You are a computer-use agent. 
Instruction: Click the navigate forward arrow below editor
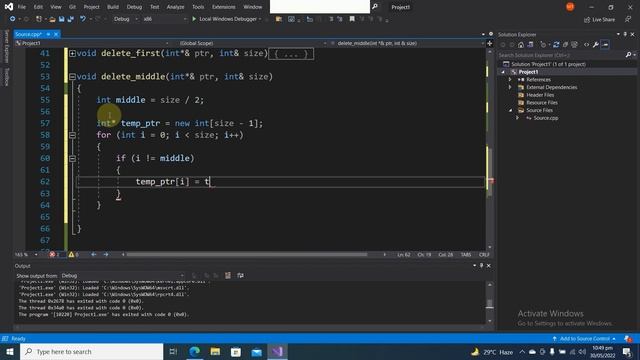tap(106, 255)
